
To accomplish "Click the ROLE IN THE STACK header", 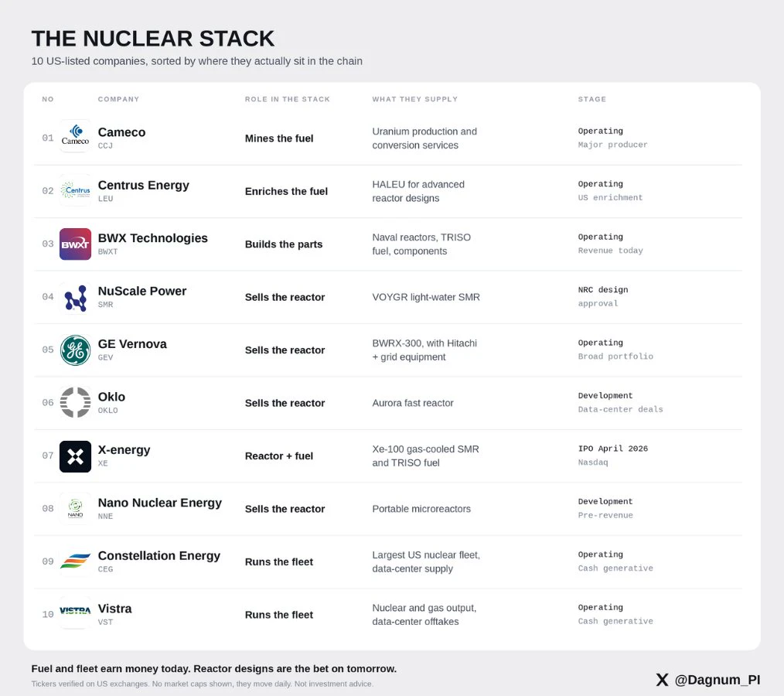I will point(288,100).
